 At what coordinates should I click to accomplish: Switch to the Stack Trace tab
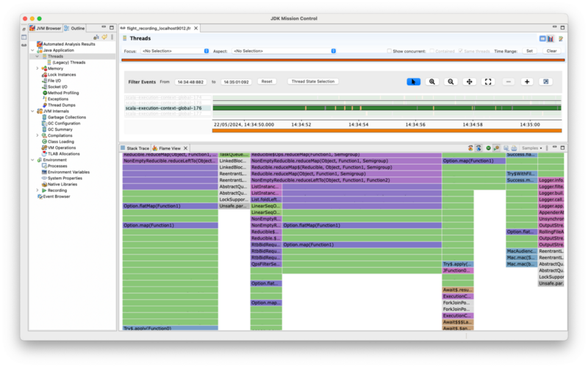pos(135,149)
